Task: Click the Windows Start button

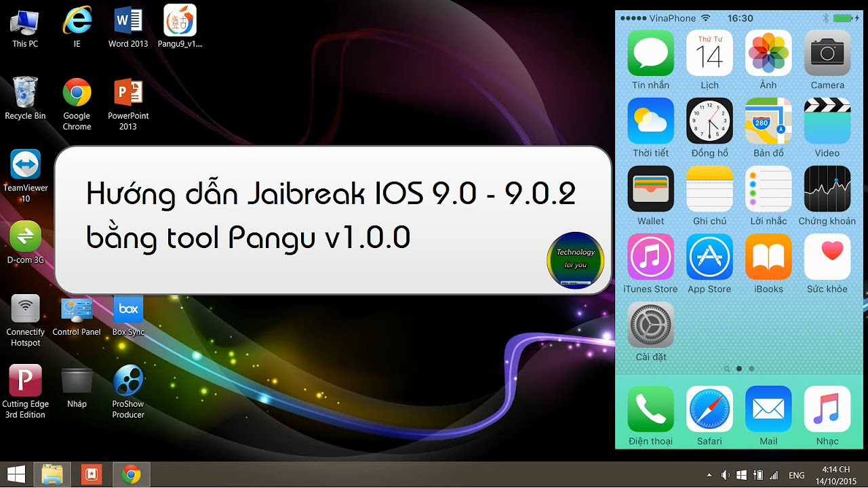Action: [x=16, y=474]
